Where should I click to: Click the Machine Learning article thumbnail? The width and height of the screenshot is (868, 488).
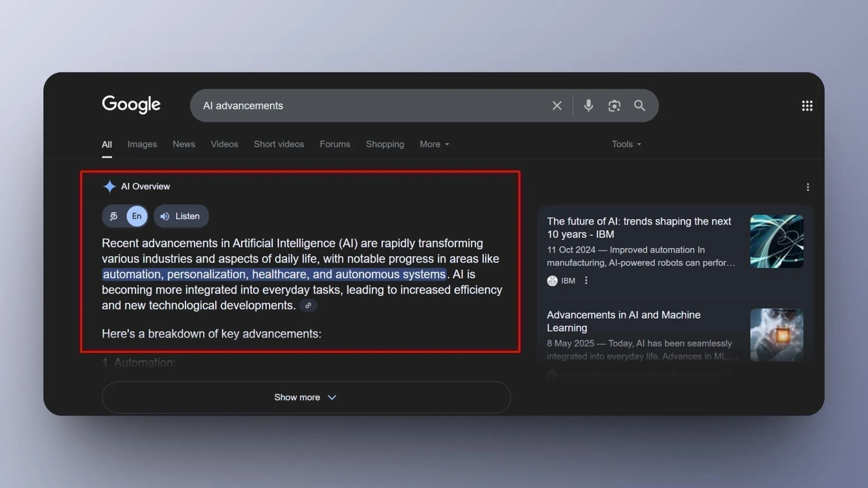(x=777, y=335)
